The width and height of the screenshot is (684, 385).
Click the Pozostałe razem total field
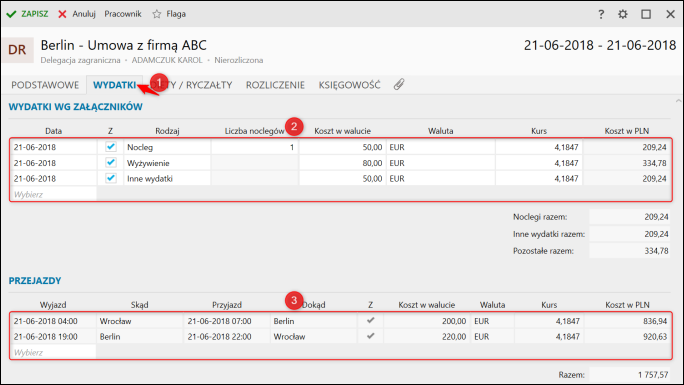coord(629,251)
